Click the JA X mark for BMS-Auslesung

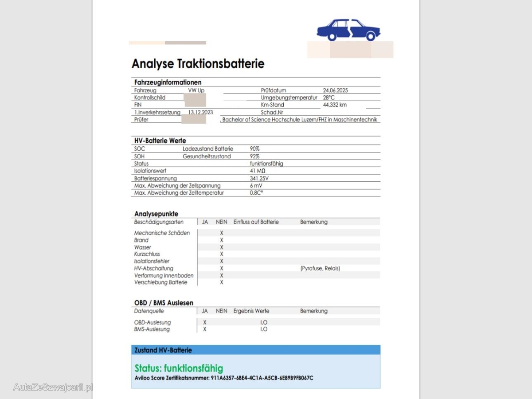[204, 329]
